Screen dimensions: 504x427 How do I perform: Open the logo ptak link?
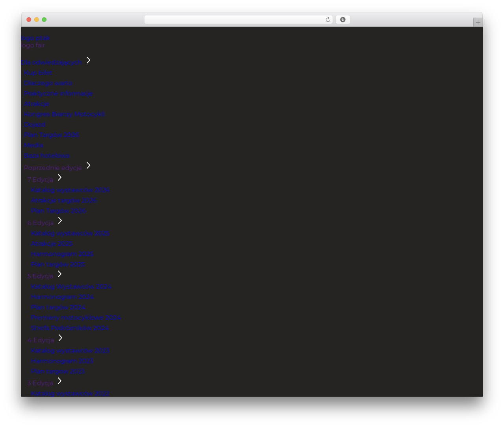[35, 38]
